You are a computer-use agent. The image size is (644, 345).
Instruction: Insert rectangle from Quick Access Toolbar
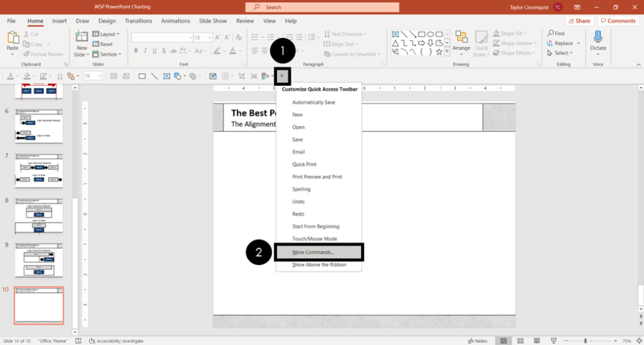[x=142, y=76]
